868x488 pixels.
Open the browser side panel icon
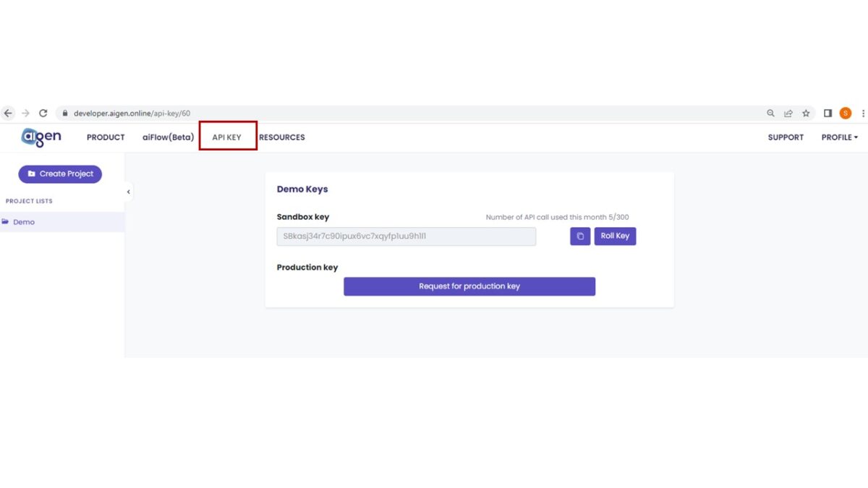[x=827, y=113]
